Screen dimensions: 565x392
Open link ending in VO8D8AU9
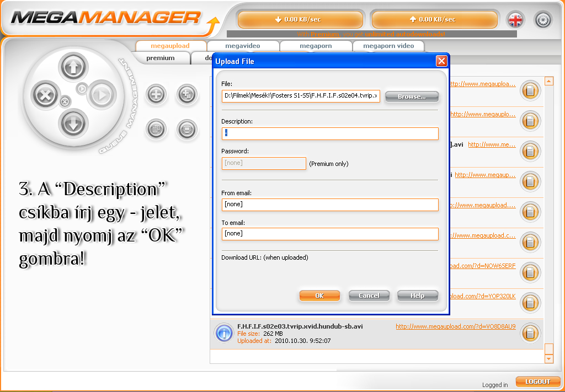click(x=455, y=326)
